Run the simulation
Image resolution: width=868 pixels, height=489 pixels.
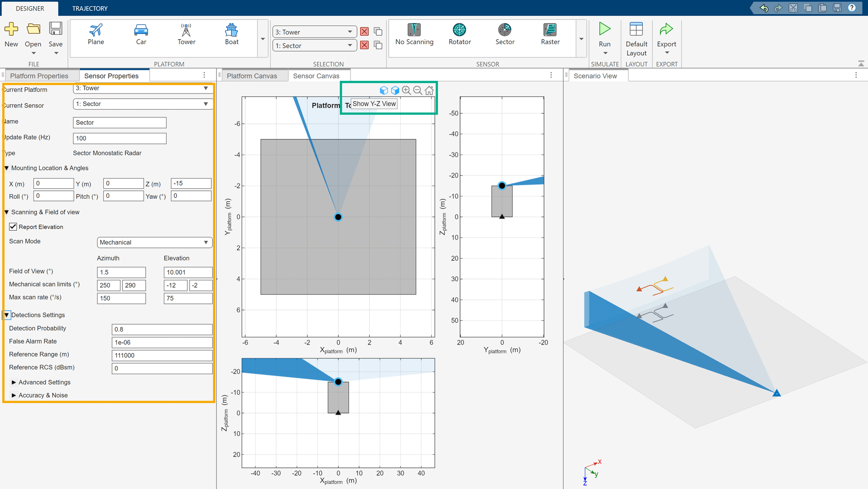pyautogui.click(x=604, y=35)
